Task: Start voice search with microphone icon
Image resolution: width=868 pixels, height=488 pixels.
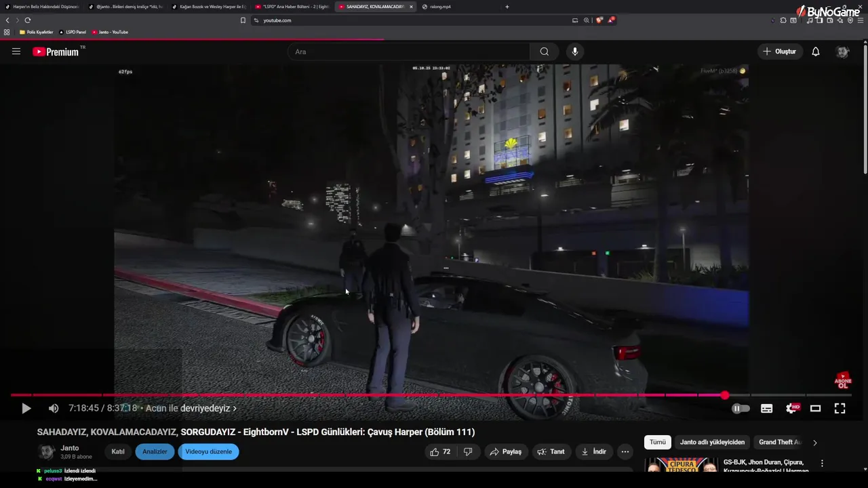Action: [x=575, y=52]
